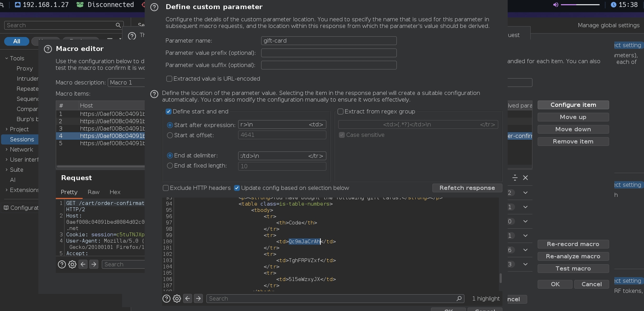Uncheck Define start and end
Screen dimensions: 644x311
(168, 112)
